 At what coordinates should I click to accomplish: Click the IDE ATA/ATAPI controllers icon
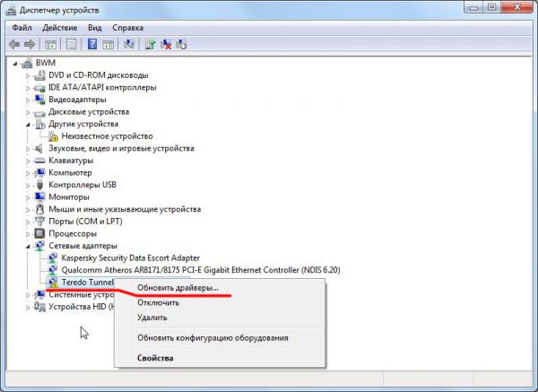coord(39,88)
